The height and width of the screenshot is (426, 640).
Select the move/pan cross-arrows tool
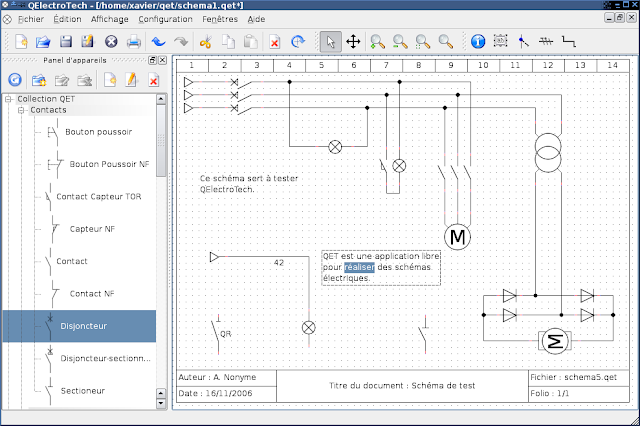coord(353,42)
